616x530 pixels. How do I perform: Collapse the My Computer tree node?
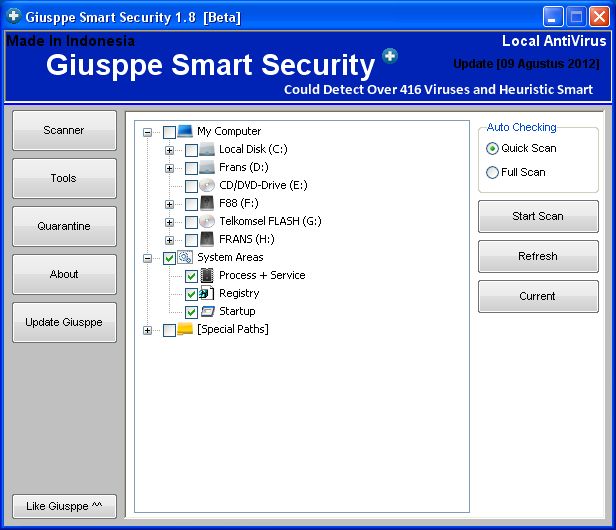point(147,132)
